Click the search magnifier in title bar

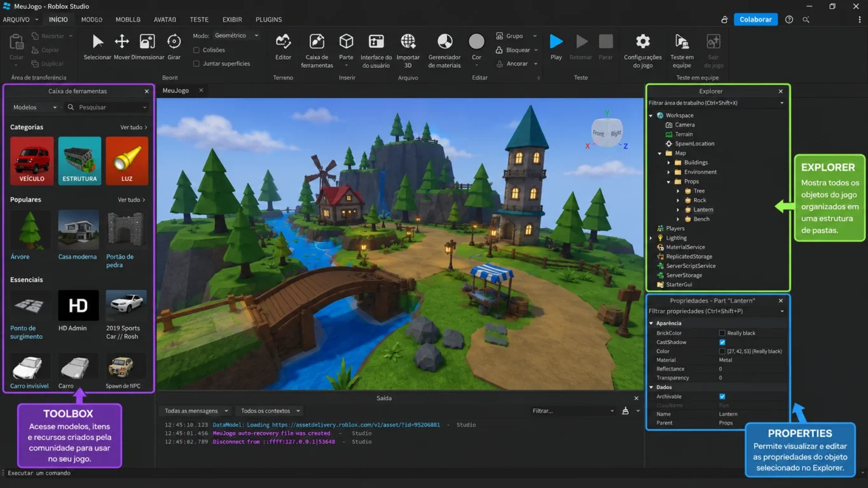[806, 20]
